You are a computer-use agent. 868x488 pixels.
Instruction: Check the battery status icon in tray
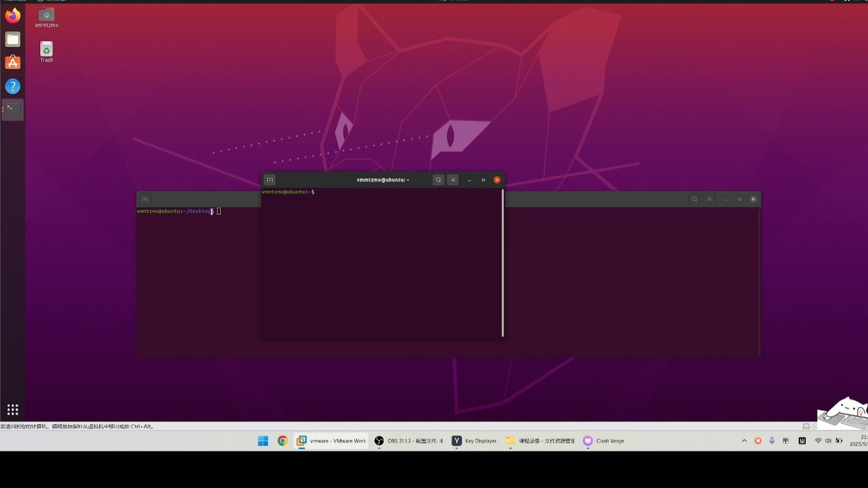click(839, 441)
